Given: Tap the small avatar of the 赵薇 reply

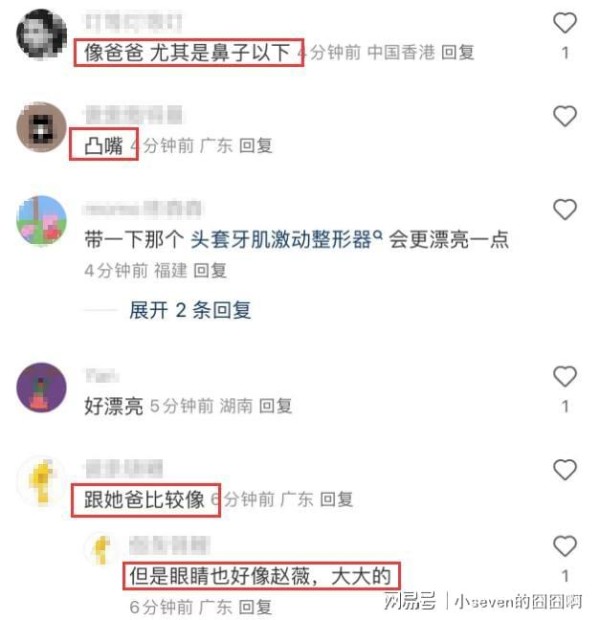Looking at the screenshot, I should coord(102,550).
